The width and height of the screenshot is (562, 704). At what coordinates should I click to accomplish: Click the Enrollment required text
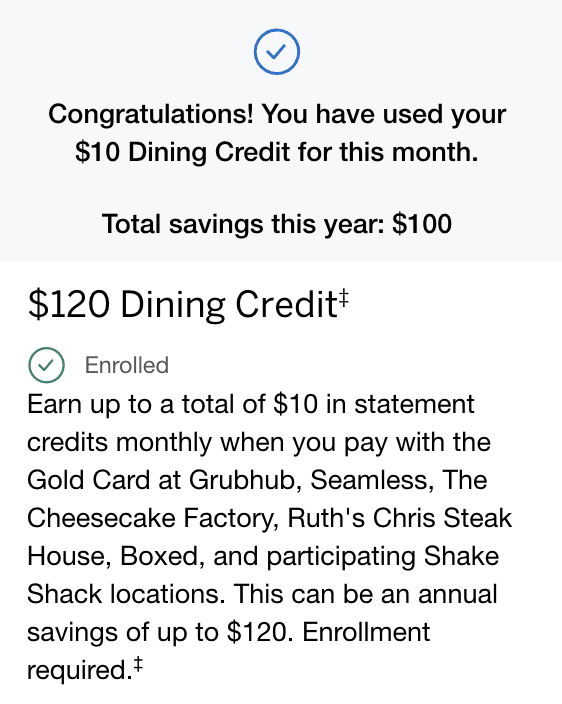coord(229,651)
